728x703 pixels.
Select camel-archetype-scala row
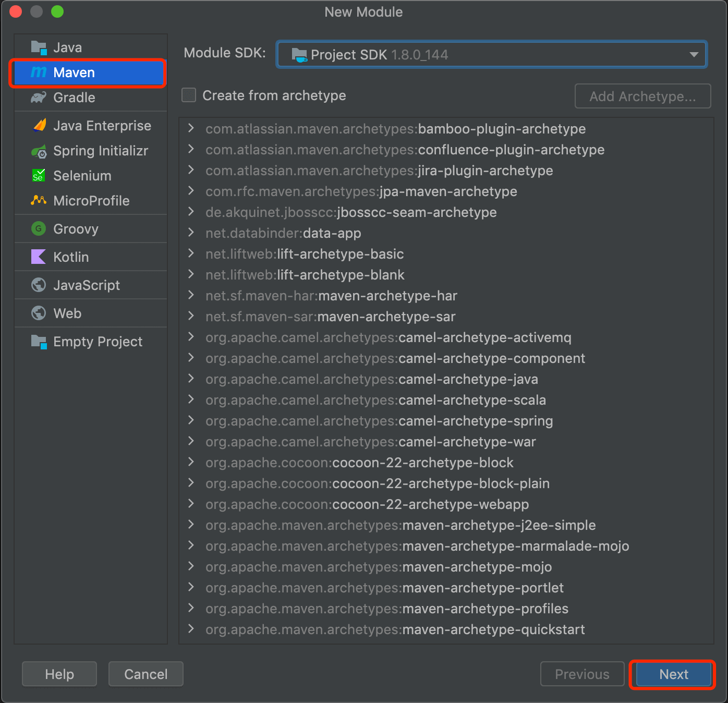click(x=446, y=400)
